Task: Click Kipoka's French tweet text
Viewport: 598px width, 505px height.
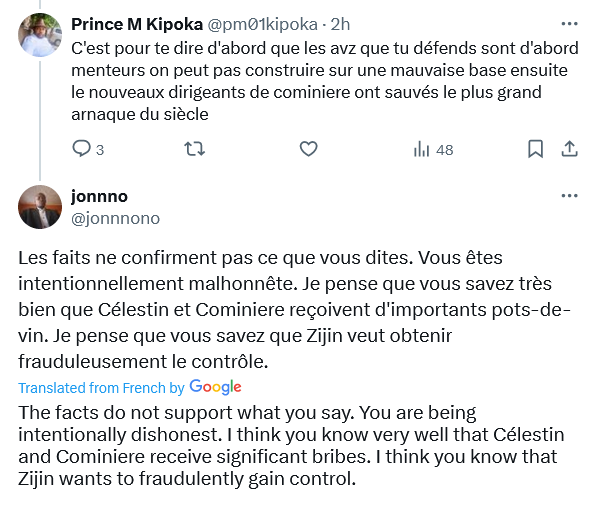Action: pos(325,81)
